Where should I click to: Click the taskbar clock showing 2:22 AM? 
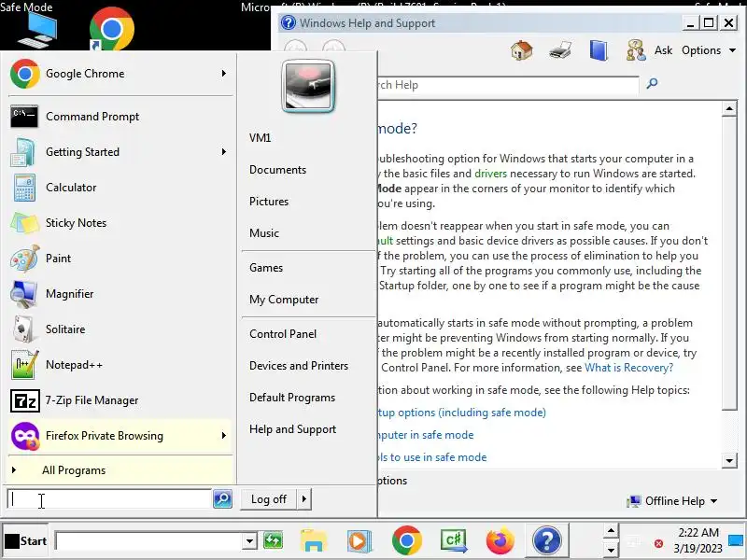click(x=698, y=540)
